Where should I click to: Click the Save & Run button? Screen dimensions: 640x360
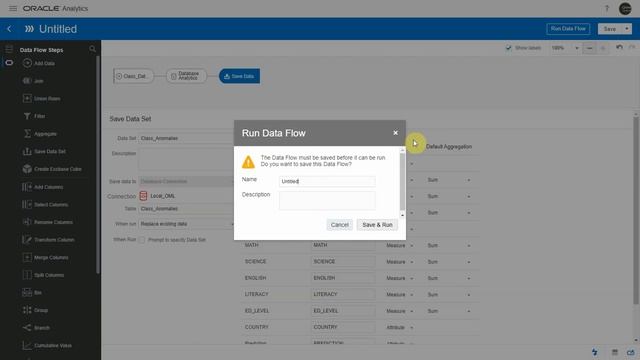pos(377,225)
